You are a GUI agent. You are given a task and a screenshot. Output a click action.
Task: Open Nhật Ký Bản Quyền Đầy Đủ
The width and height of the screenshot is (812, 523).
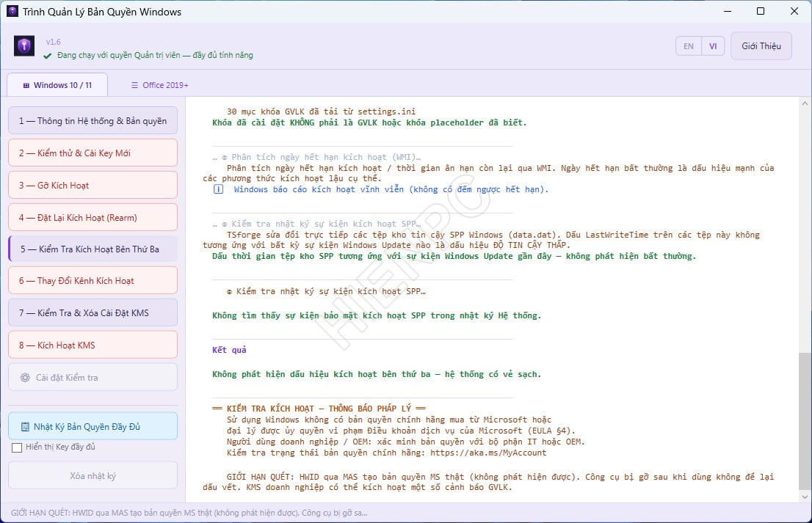coord(93,426)
